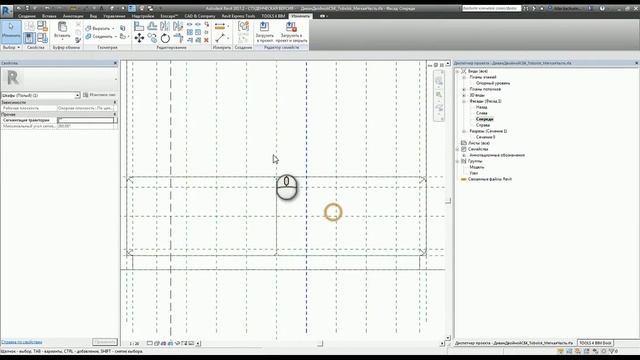This screenshot has height=360, width=640.
Task: Open the Создание ribbon tab
Action: pos(27,16)
